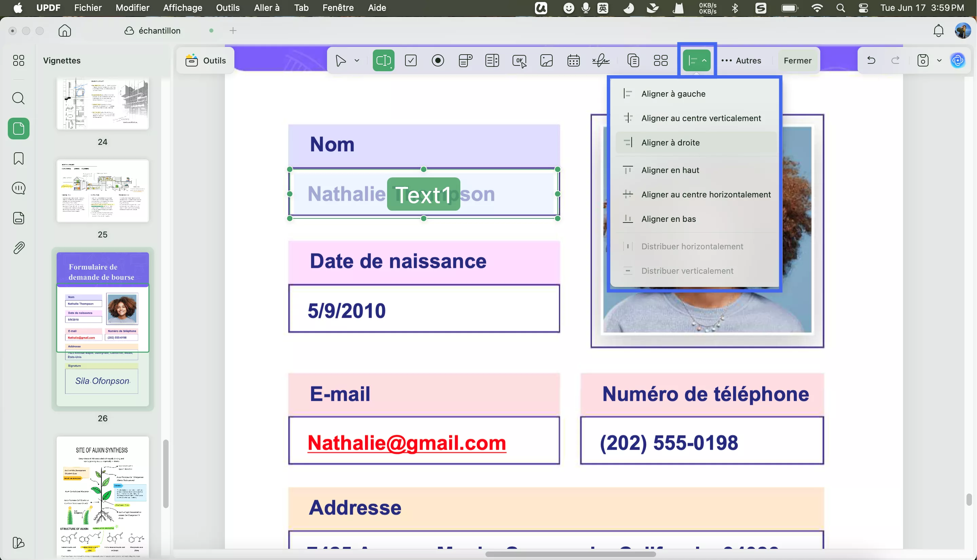
Task: Choose Aligner en haut
Action: (x=696, y=170)
